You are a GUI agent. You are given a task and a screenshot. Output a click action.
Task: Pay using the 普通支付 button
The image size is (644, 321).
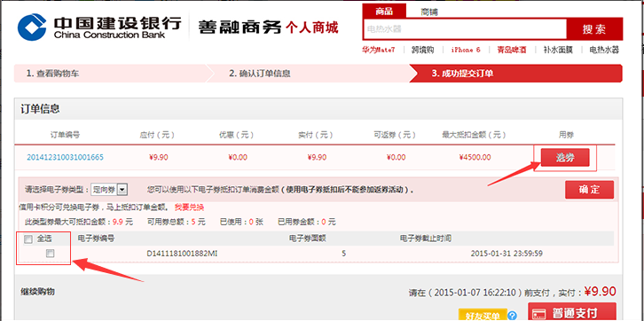(572, 312)
